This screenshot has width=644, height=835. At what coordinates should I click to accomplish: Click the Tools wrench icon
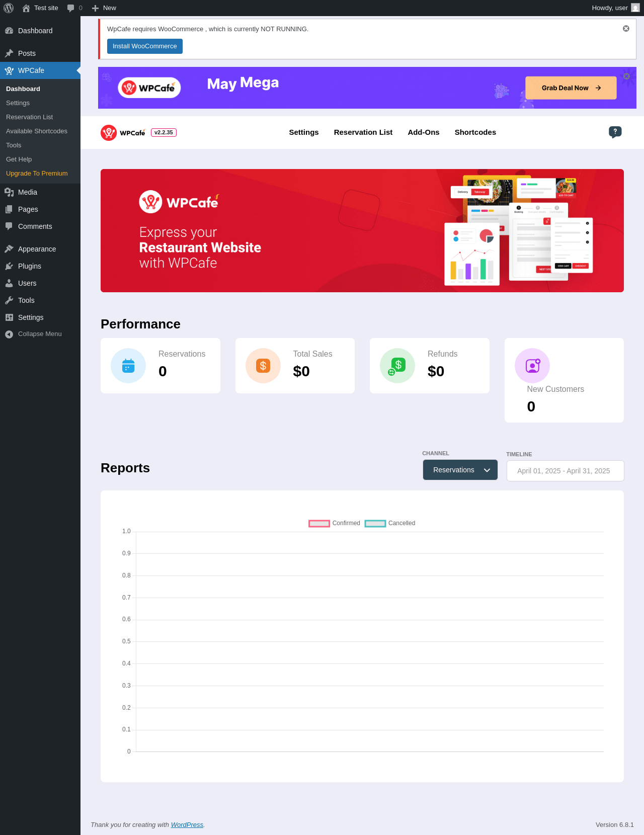point(9,300)
